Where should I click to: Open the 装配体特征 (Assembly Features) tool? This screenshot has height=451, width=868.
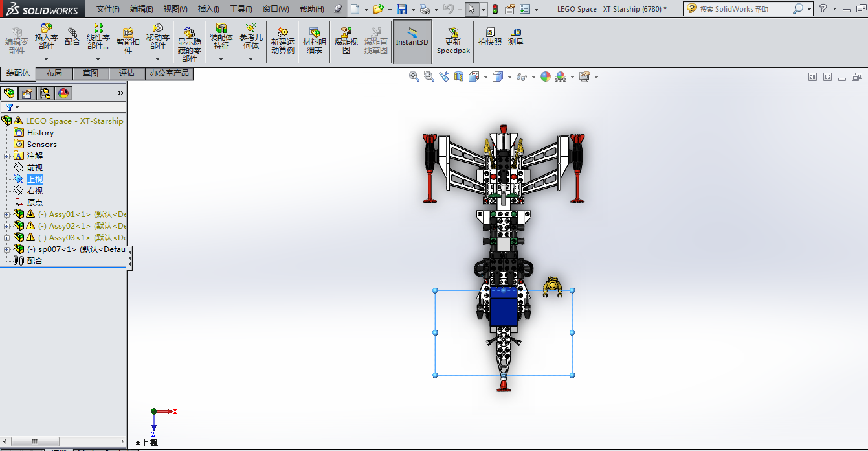pyautogui.click(x=221, y=36)
